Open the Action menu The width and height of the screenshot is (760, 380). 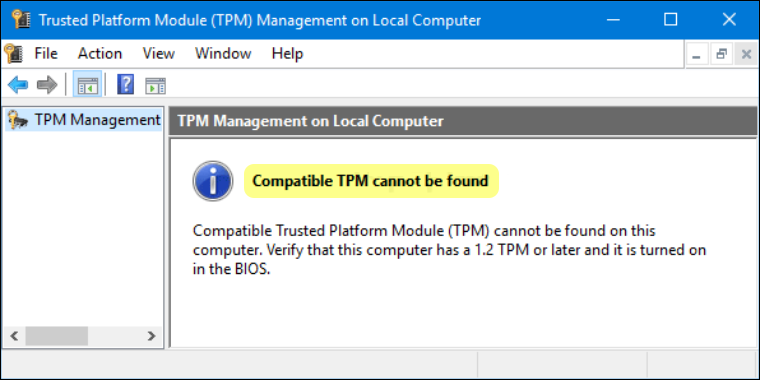coord(100,53)
